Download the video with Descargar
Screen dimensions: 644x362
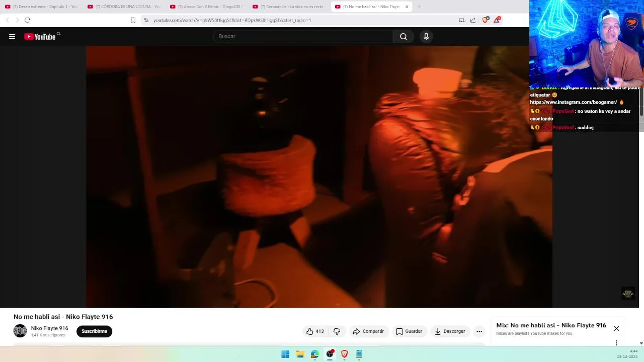click(x=450, y=331)
